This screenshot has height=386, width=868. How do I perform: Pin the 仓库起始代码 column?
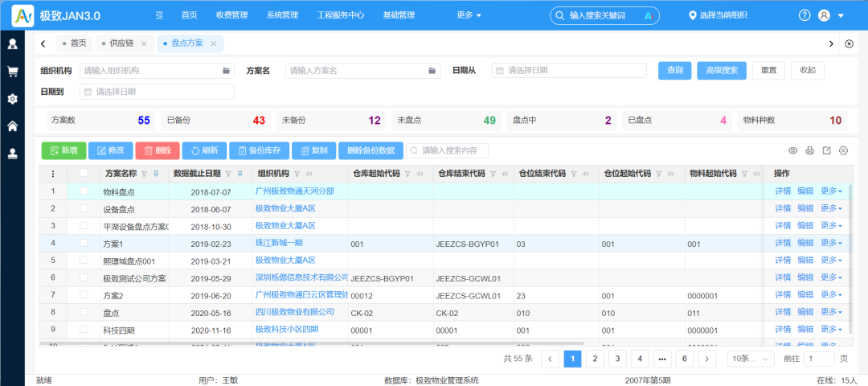point(419,174)
